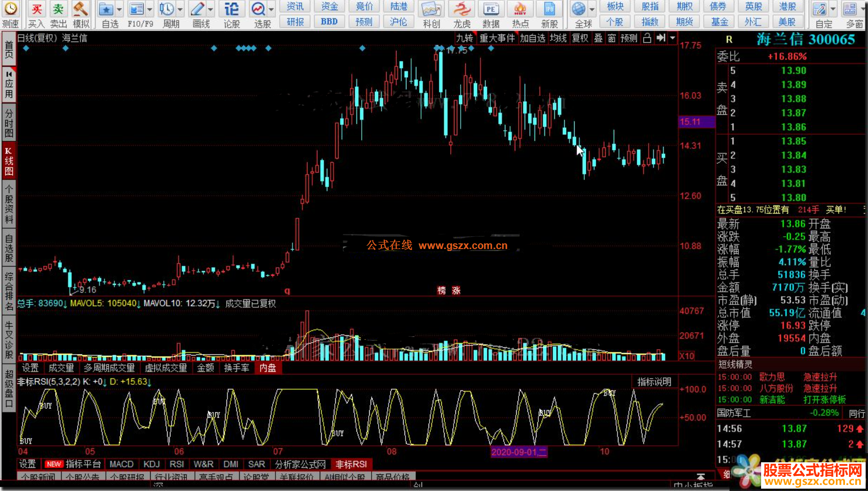Open the 个股资料 stock profile side tab
This screenshot has height=491, width=868.
(x=9, y=204)
